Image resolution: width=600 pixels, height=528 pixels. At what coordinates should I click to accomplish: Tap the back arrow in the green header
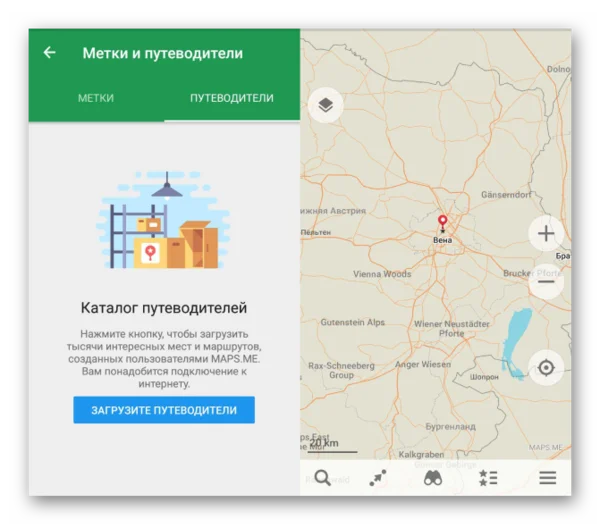[x=49, y=53]
